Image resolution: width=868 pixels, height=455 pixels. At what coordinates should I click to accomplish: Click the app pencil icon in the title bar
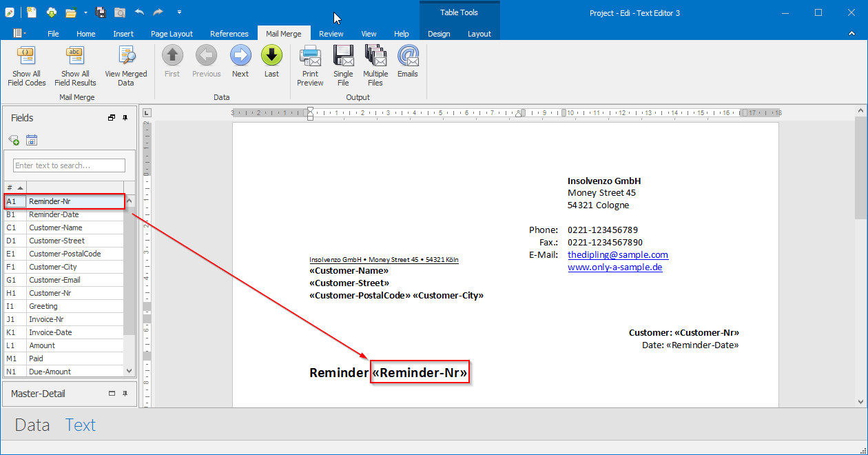(10, 12)
